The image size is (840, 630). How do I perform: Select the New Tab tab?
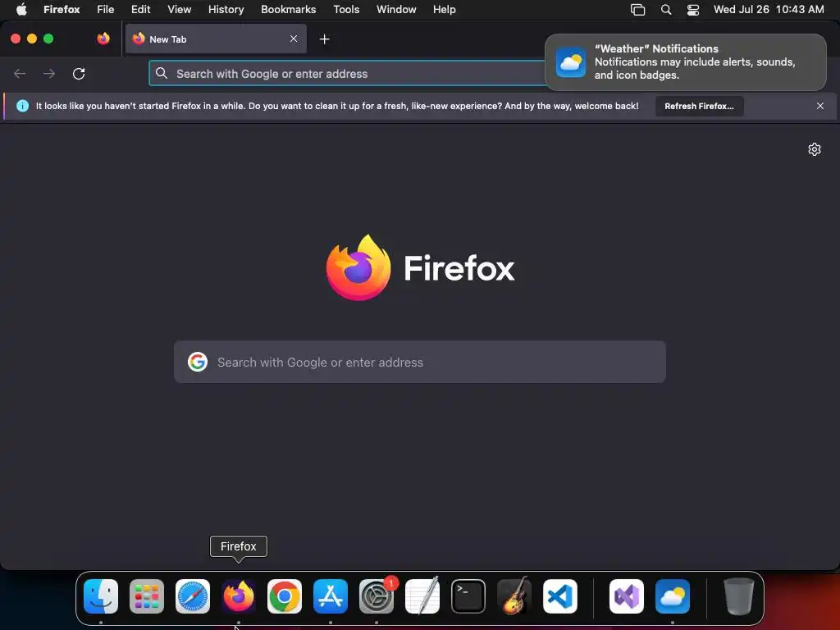(216, 39)
